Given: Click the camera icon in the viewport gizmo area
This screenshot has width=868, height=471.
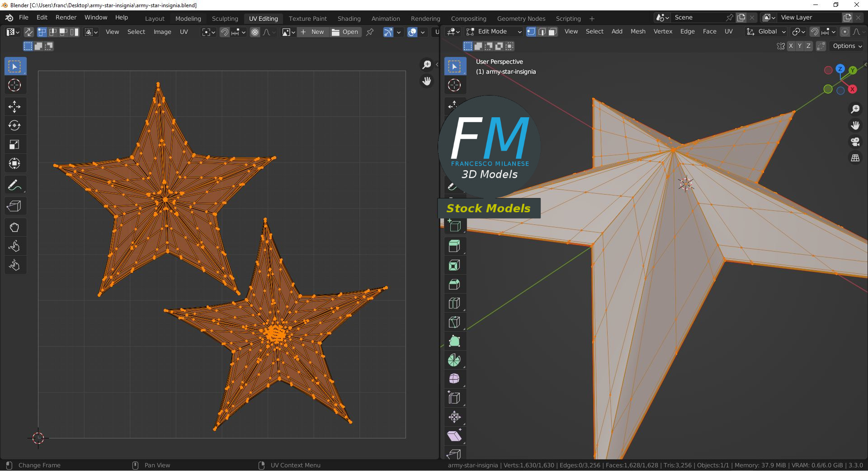Looking at the screenshot, I should [x=855, y=142].
